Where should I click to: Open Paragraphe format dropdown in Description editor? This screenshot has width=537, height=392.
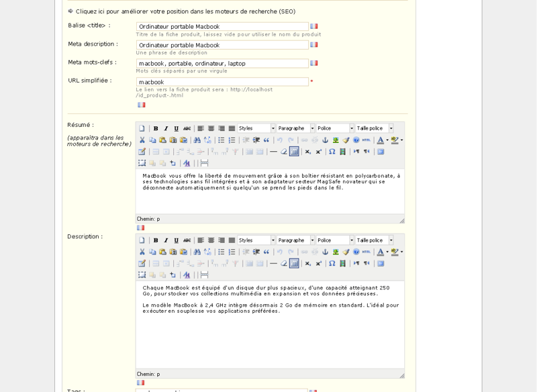click(296, 240)
